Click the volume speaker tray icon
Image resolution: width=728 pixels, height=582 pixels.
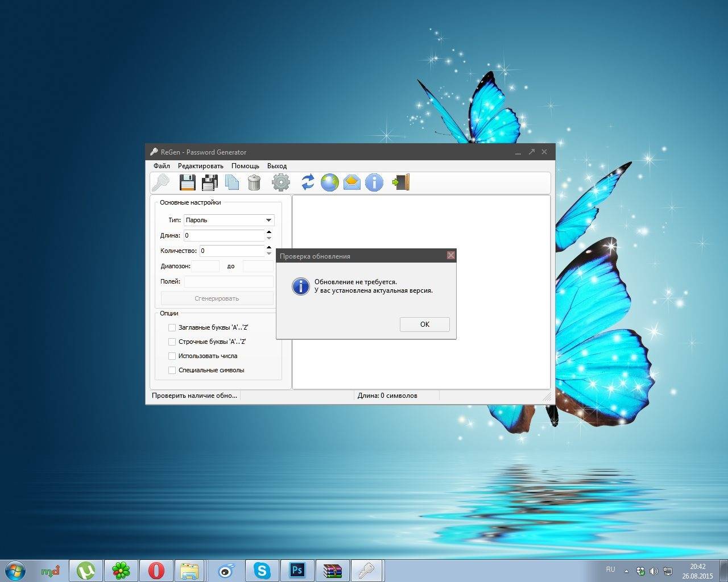tap(654, 571)
